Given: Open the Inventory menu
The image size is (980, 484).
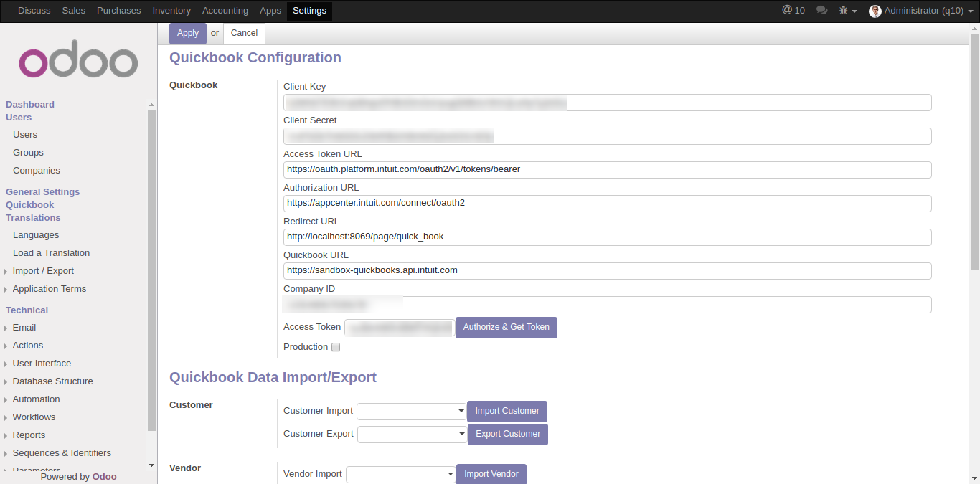Looking at the screenshot, I should (171, 11).
